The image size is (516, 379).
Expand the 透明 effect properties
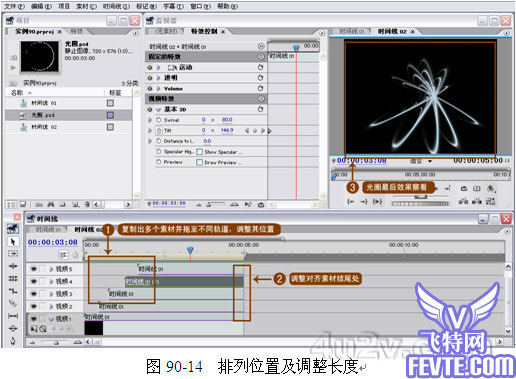pyautogui.click(x=159, y=78)
